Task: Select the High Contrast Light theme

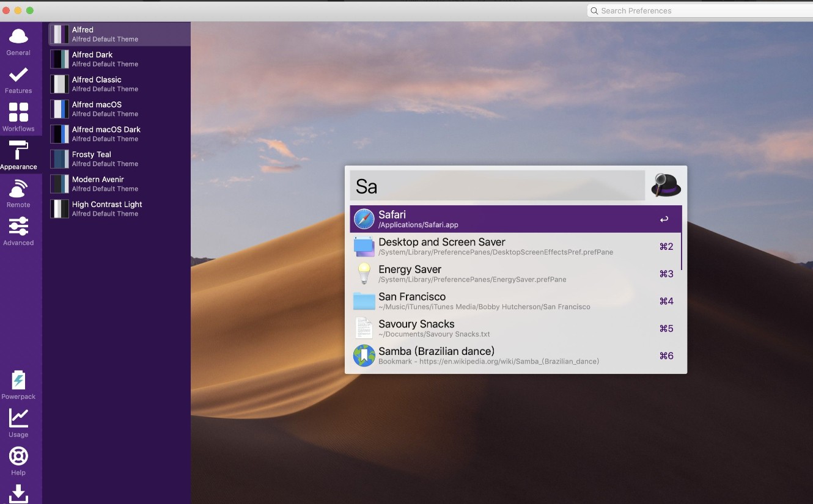Action: [120, 209]
